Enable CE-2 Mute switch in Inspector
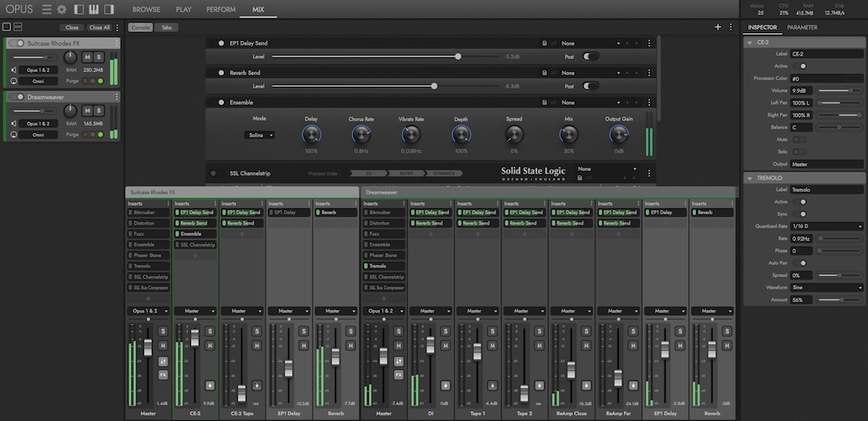 800,140
